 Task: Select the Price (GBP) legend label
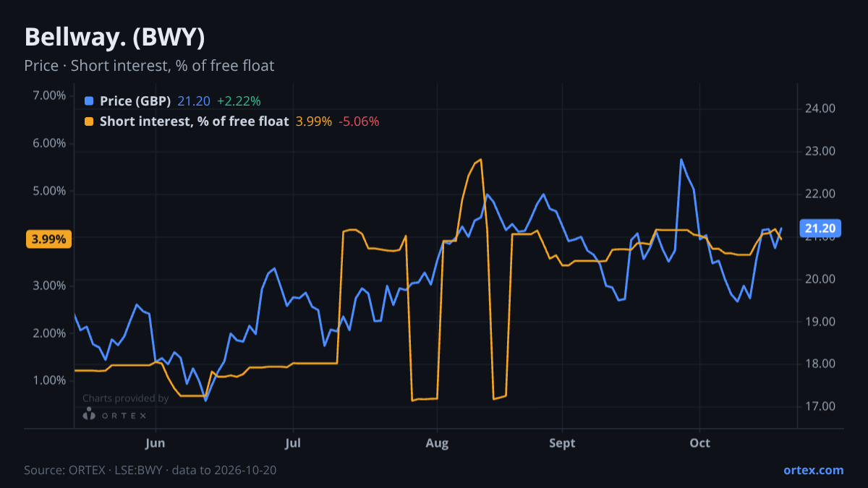pyautogui.click(x=135, y=101)
